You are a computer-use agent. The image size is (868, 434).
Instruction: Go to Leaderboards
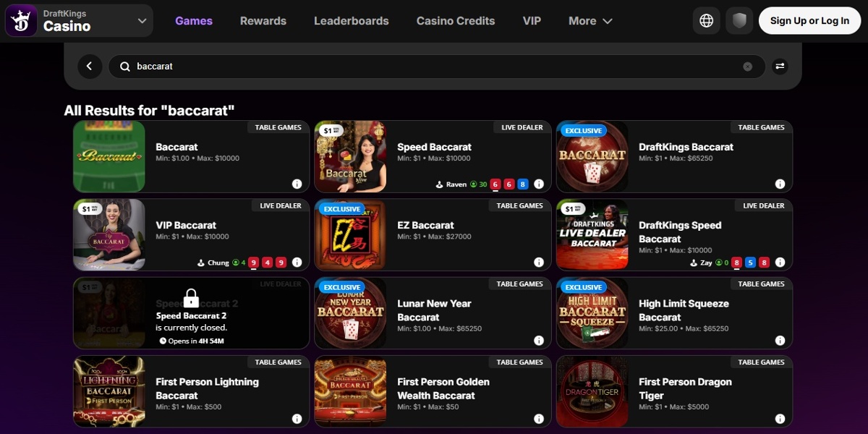pos(352,21)
